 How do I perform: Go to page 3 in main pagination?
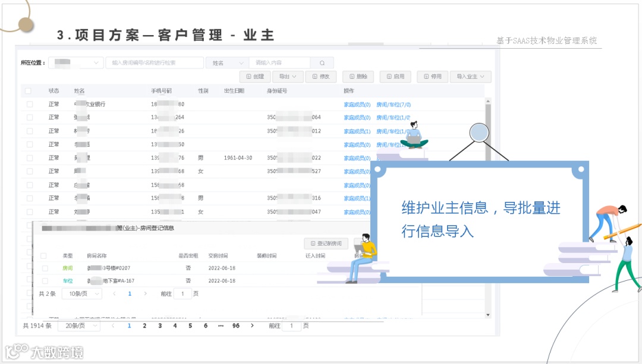pos(160,326)
